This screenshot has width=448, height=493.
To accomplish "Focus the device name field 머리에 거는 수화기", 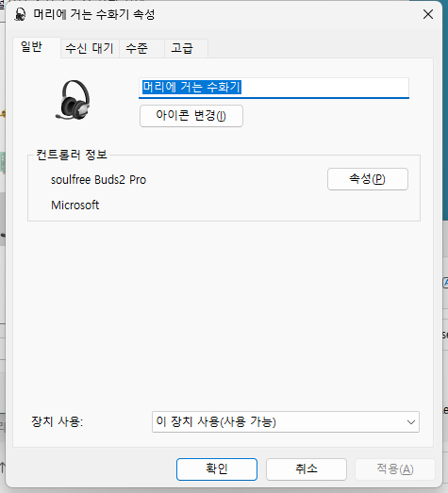I will (x=274, y=88).
